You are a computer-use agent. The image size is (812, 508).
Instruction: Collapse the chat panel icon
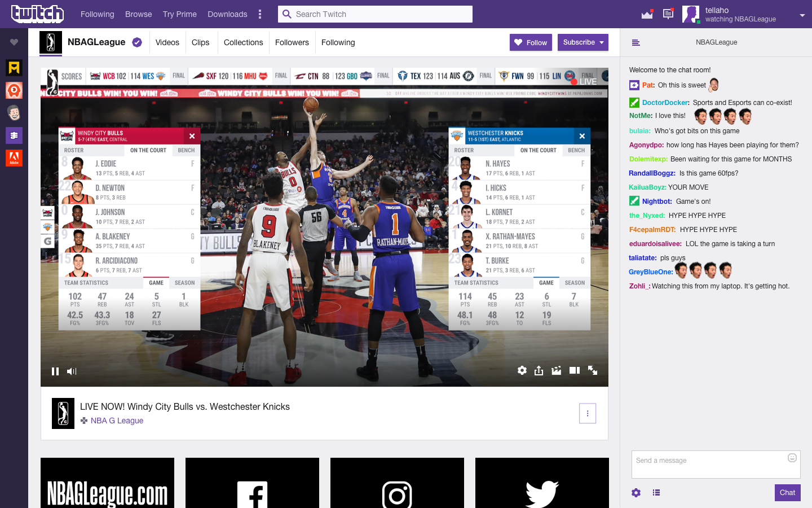(636, 42)
